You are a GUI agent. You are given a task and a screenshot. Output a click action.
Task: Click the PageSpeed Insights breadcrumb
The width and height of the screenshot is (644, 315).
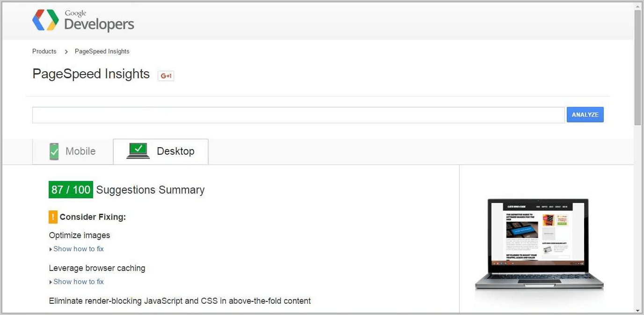tap(102, 51)
